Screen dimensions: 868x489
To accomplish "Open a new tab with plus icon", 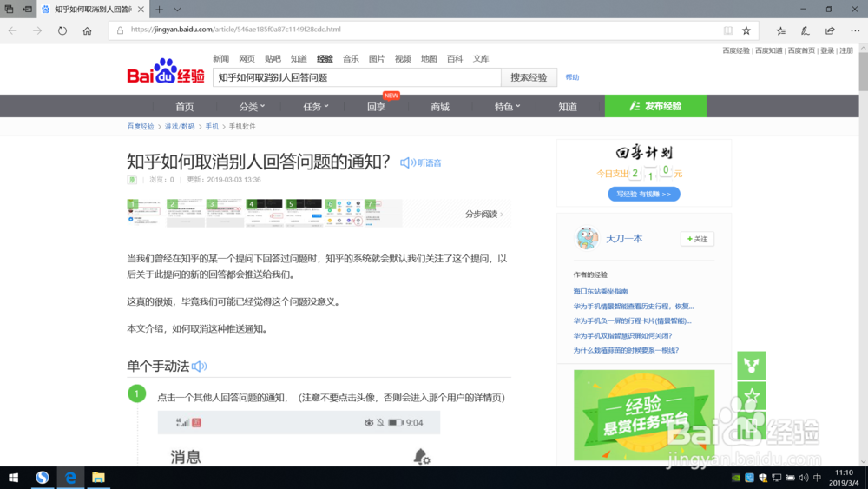I will click(x=160, y=10).
